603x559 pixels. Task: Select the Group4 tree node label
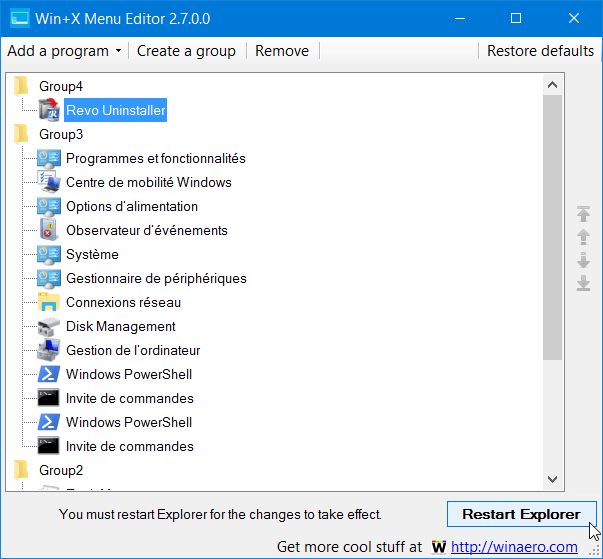(x=61, y=86)
